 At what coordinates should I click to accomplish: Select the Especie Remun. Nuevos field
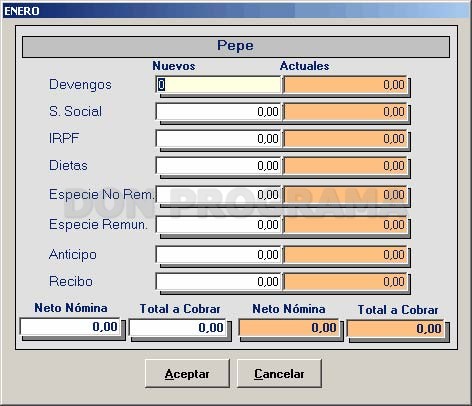[219, 225]
